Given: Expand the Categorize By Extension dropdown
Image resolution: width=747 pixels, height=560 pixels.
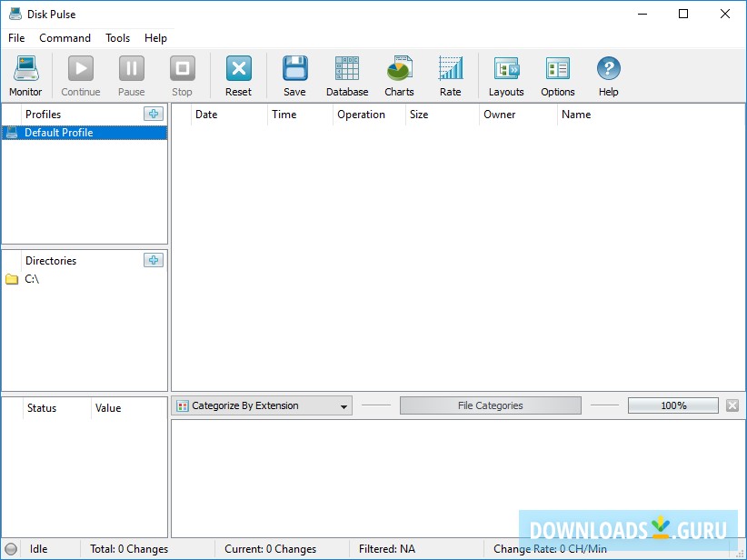Looking at the screenshot, I should point(262,406).
